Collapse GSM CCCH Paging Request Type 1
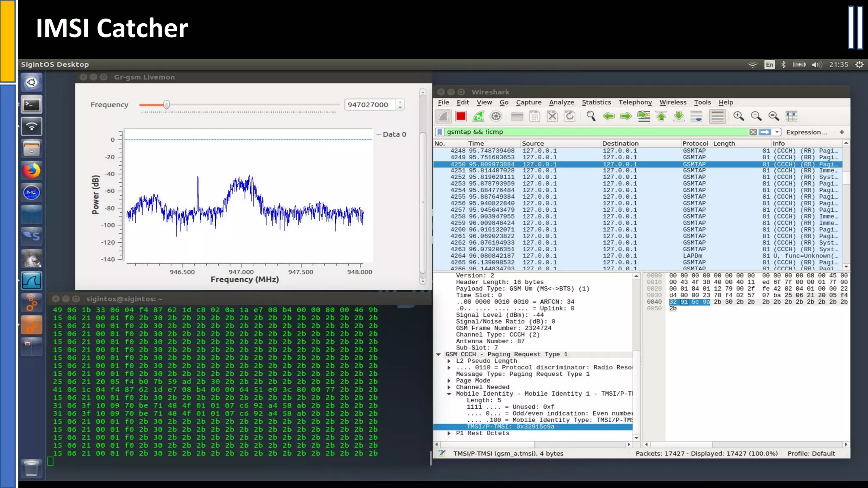The height and width of the screenshot is (488, 868). click(439, 354)
